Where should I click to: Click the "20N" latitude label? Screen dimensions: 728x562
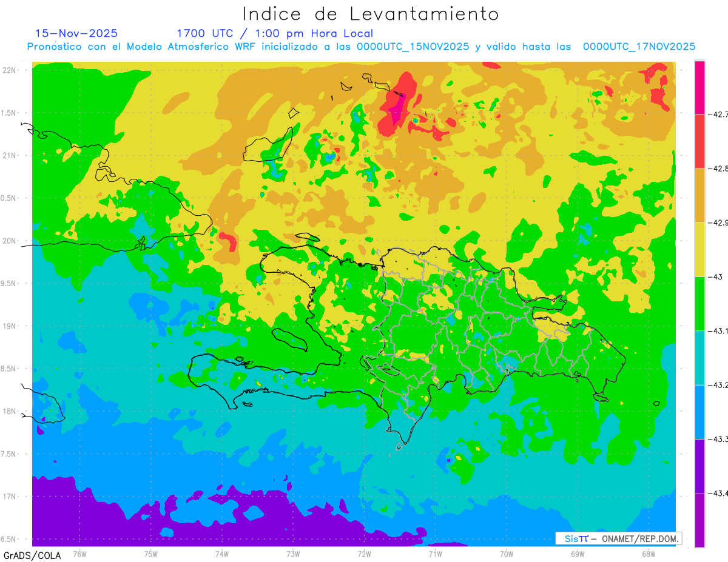(x=9, y=241)
